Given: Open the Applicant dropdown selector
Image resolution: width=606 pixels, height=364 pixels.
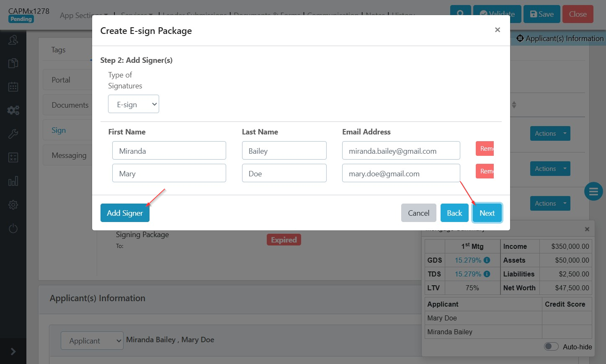Looking at the screenshot, I should pyautogui.click(x=92, y=341).
